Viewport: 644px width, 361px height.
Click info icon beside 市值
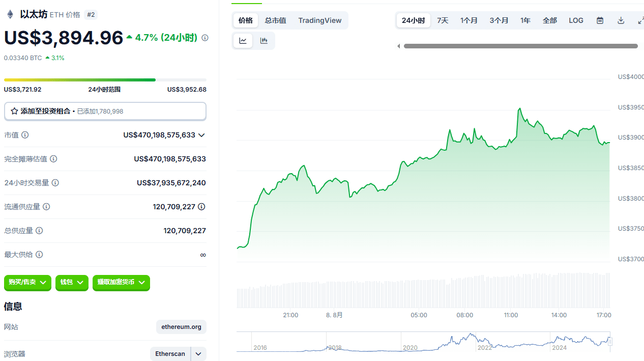tap(25, 135)
